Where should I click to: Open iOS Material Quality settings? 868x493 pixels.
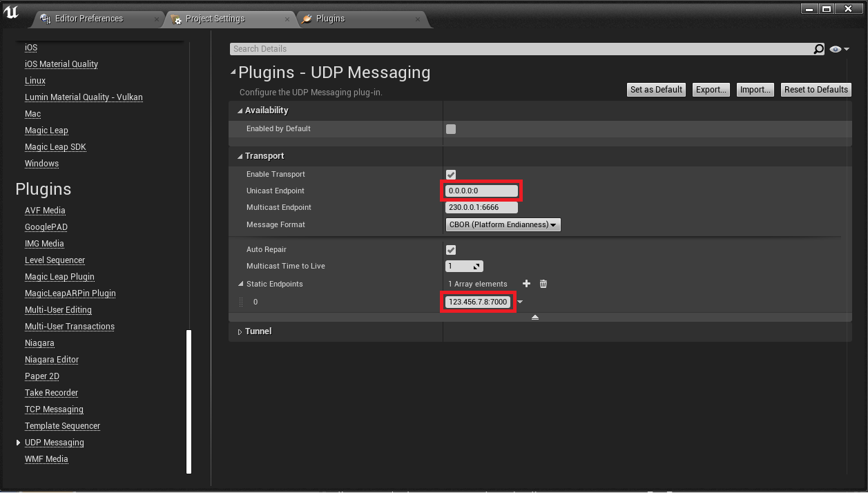(x=61, y=64)
